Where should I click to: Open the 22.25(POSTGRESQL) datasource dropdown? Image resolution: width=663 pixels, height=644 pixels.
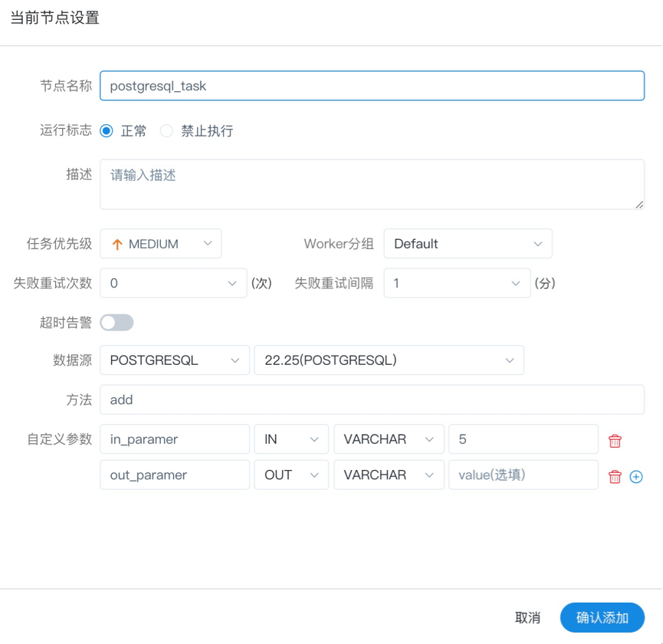coord(389,360)
